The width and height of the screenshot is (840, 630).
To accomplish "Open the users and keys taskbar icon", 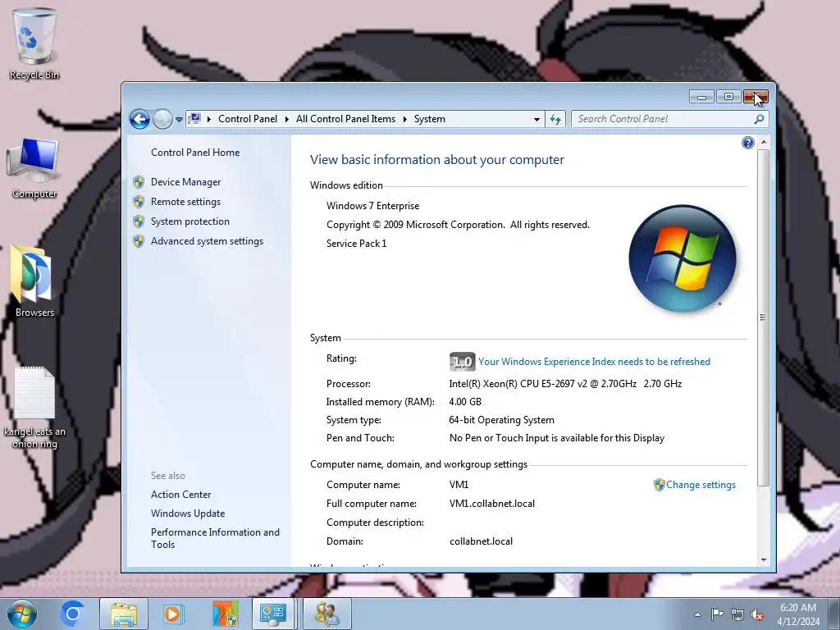I will [x=327, y=614].
